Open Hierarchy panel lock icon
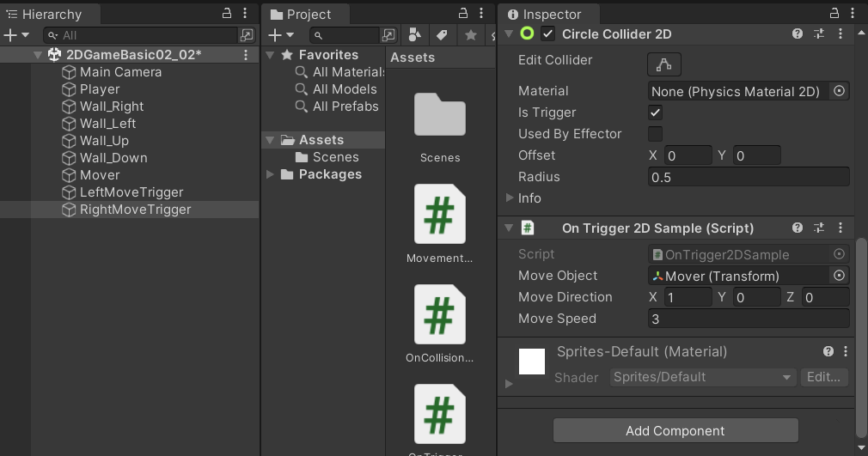Image resolution: width=868 pixels, height=456 pixels. click(226, 13)
